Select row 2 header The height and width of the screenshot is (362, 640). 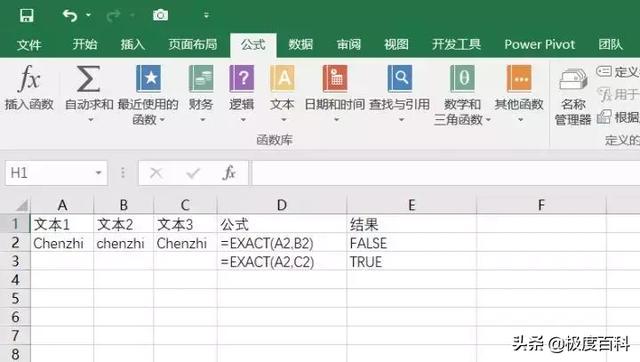15,243
